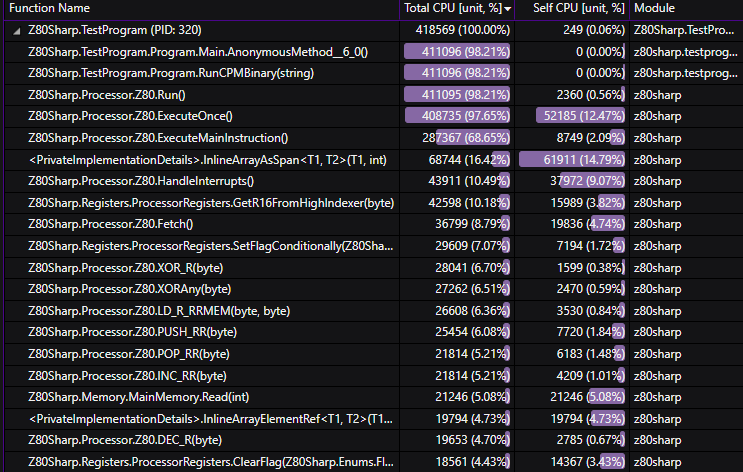Click Total CPU value 36799 (8.79%)
743x472 pixels.
coord(472,224)
